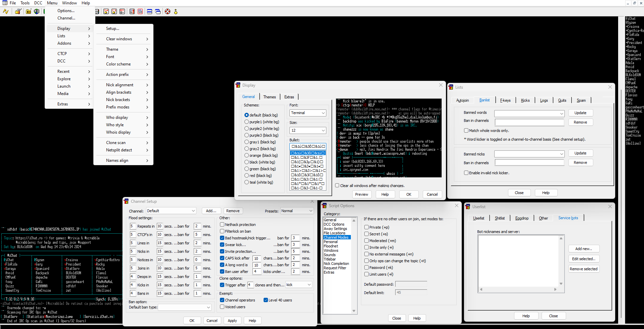Open the options toolbox icon
The width and height of the screenshot is (644, 329).
pos(18,11)
